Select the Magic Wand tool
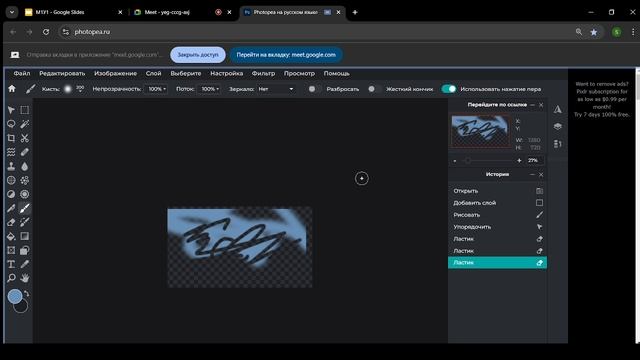The width and height of the screenshot is (640, 360). pyautogui.click(x=25, y=124)
